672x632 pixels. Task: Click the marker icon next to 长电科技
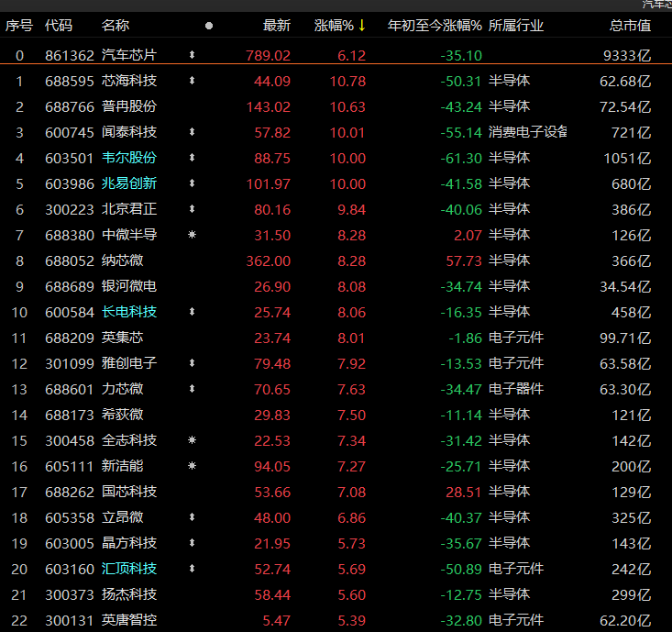point(192,312)
